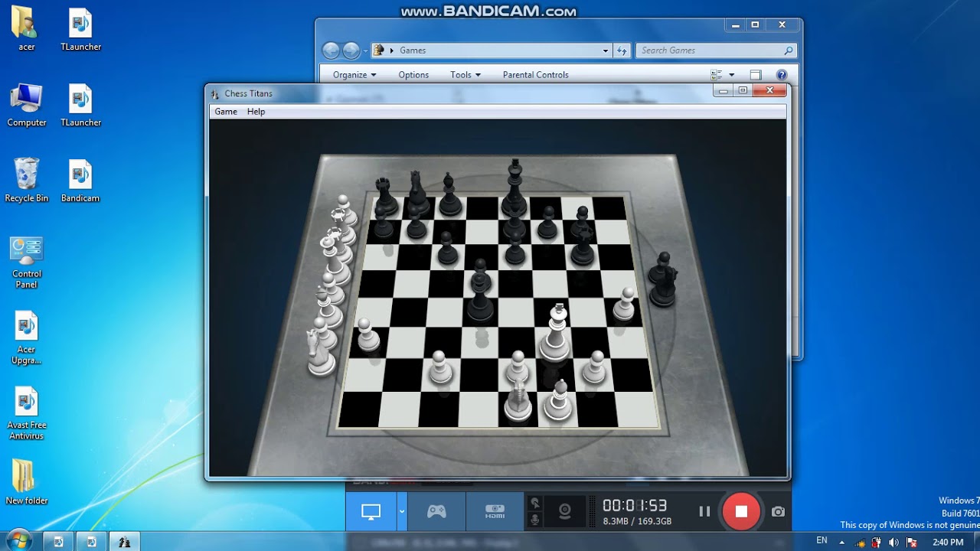Select the Computer desktop icon
This screenshot has height=551, width=980.
26,105
